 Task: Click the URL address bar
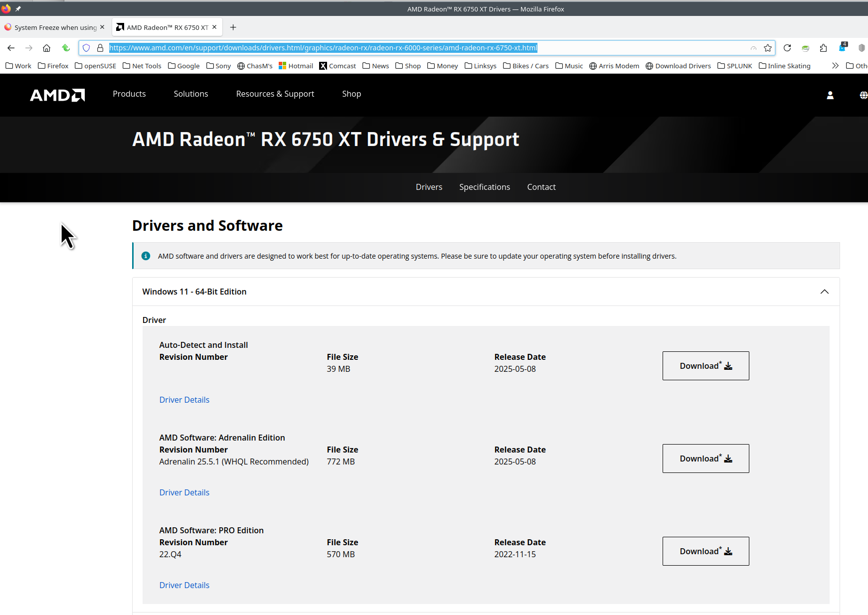pos(426,48)
